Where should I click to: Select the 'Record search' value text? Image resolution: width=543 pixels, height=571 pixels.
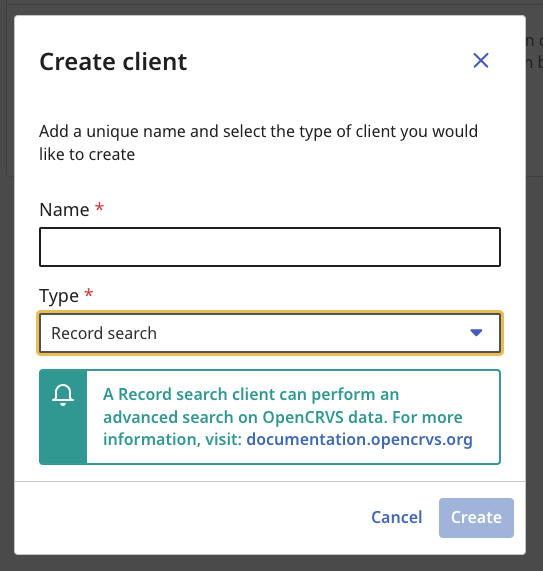coord(104,333)
